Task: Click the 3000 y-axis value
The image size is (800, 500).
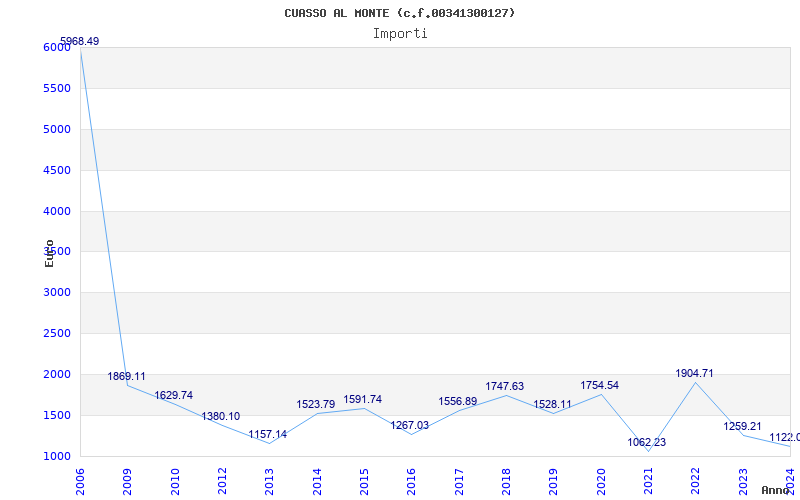Action: (x=57, y=292)
